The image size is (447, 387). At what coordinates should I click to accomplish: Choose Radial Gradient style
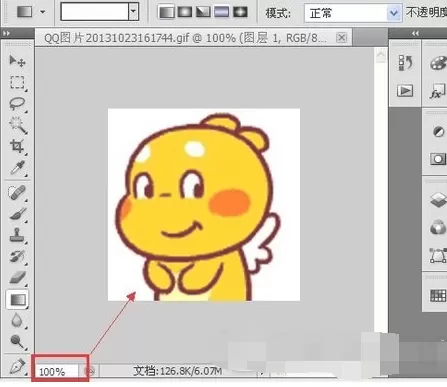coord(185,12)
